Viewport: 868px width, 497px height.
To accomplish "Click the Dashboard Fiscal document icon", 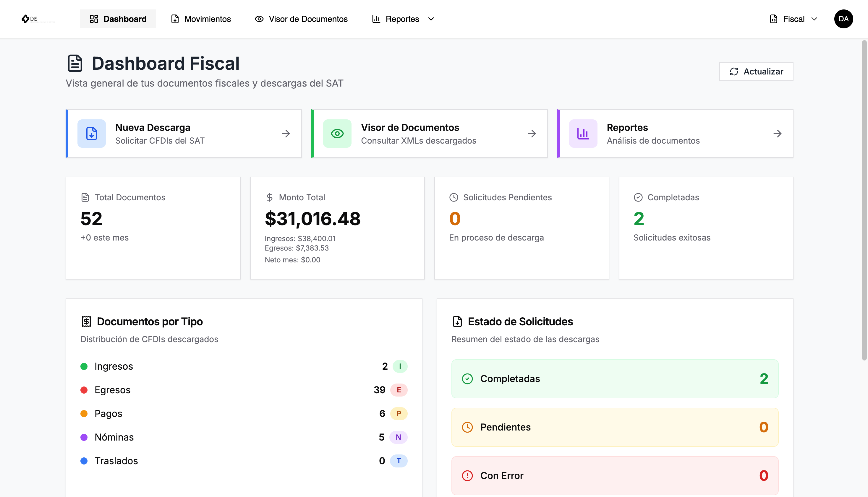I will [x=75, y=64].
